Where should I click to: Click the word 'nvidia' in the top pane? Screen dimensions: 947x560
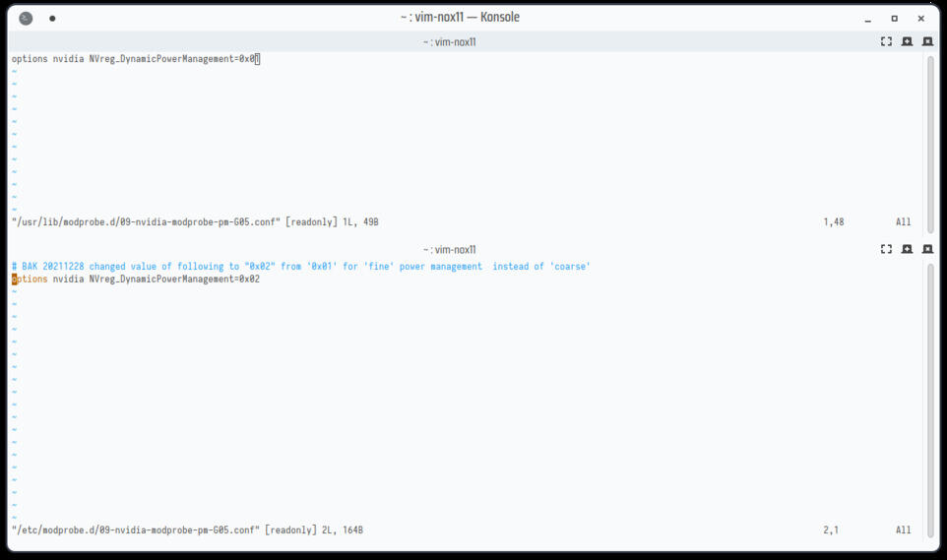coord(68,59)
